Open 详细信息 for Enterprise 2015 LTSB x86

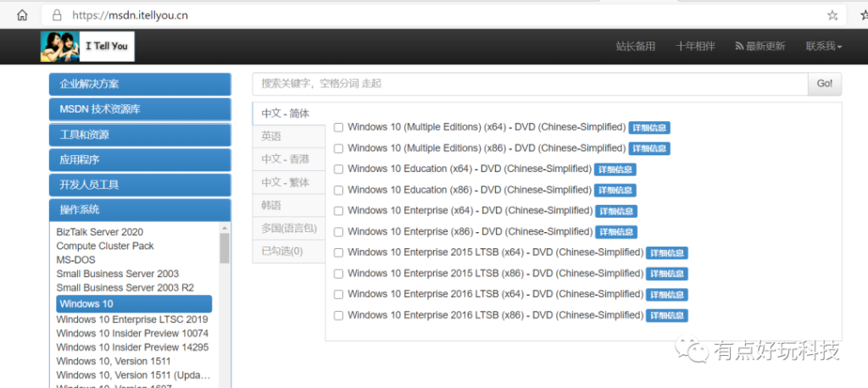667,274
